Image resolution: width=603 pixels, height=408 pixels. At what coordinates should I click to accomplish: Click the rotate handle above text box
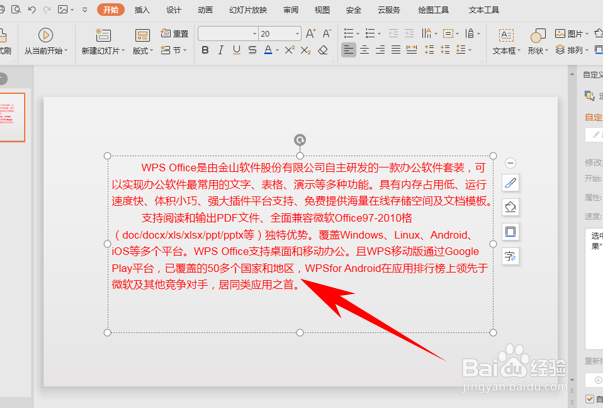[300, 140]
